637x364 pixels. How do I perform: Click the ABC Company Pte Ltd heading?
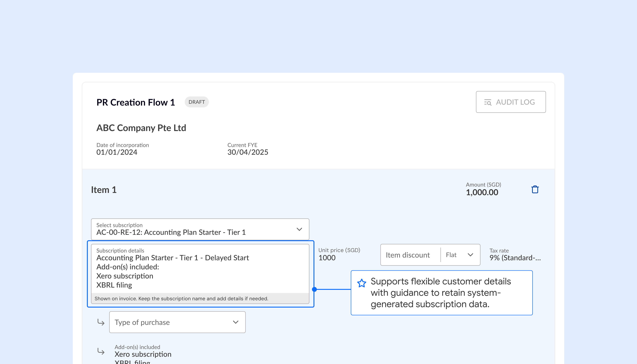141,128
